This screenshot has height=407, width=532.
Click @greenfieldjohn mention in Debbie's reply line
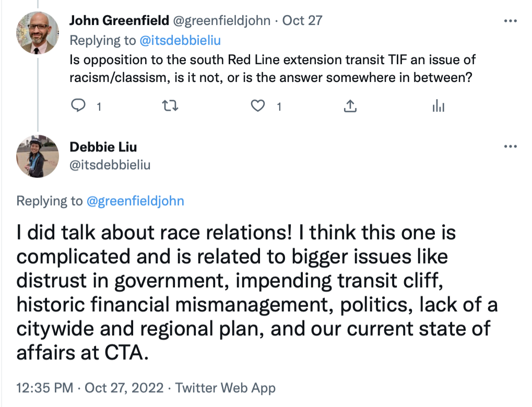(135, 201)
